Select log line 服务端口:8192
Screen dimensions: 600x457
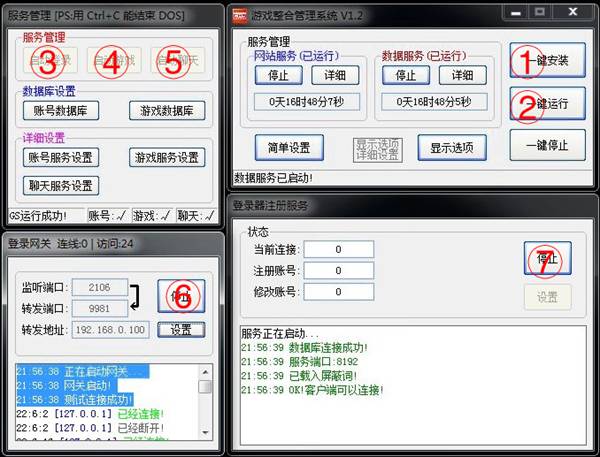click(x=300, y=362)
